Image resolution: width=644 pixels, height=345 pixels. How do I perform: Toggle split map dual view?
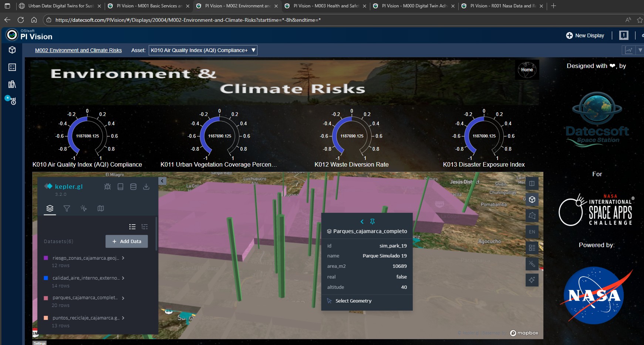(x=532, y=184)
